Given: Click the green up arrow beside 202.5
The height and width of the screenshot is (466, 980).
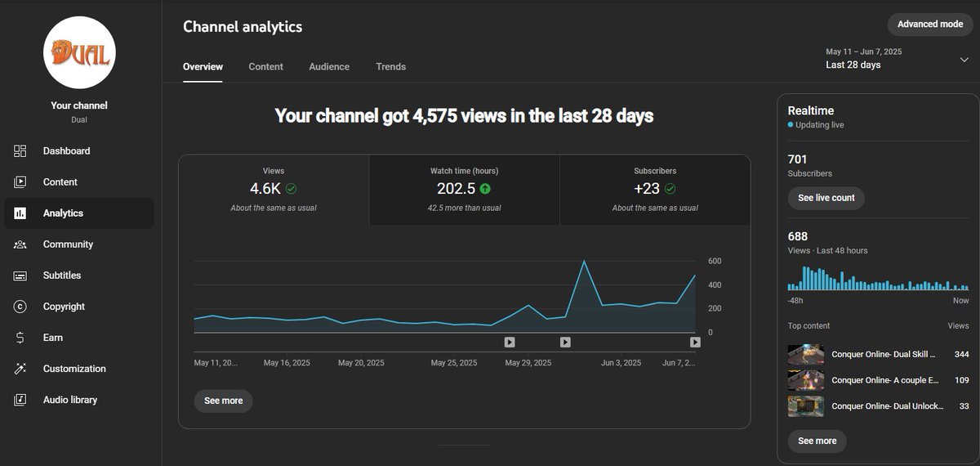Looking at the screenshot, I should tap(485, 189).
